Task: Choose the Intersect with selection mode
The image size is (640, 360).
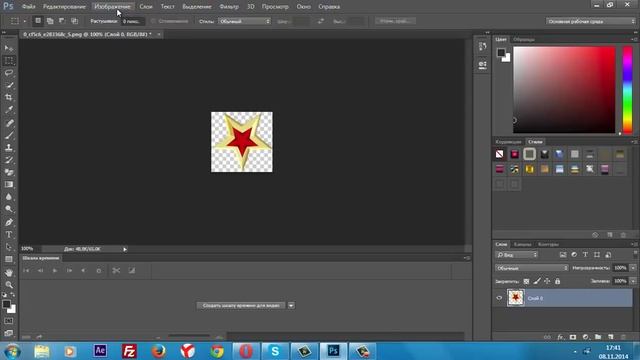Action: [74, 21]
